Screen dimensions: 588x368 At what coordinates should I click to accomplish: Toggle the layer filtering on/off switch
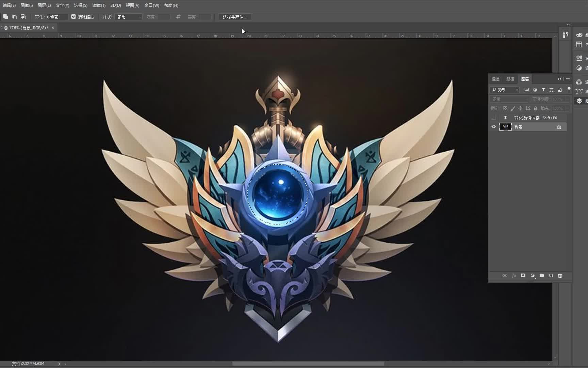point(569,90)
